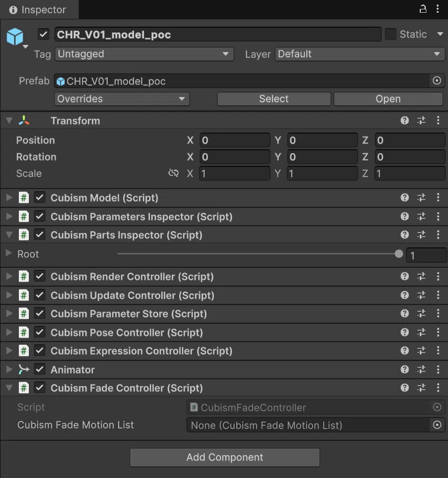Open Transform help reference icon
The image size is (448, 478).
pyautogui.click(x=404, y=120)
